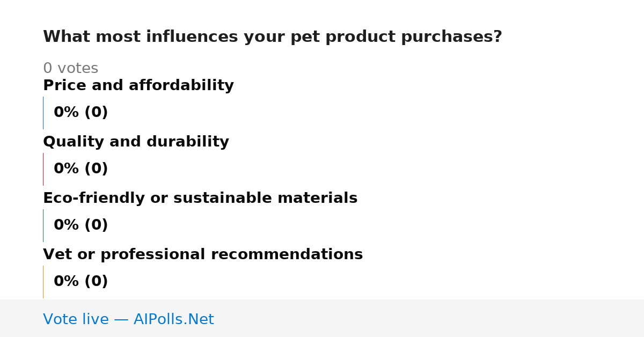Screen dimensions: 644x337
Task: Select the Price and affordability option
Action: (x=138, y=85)
